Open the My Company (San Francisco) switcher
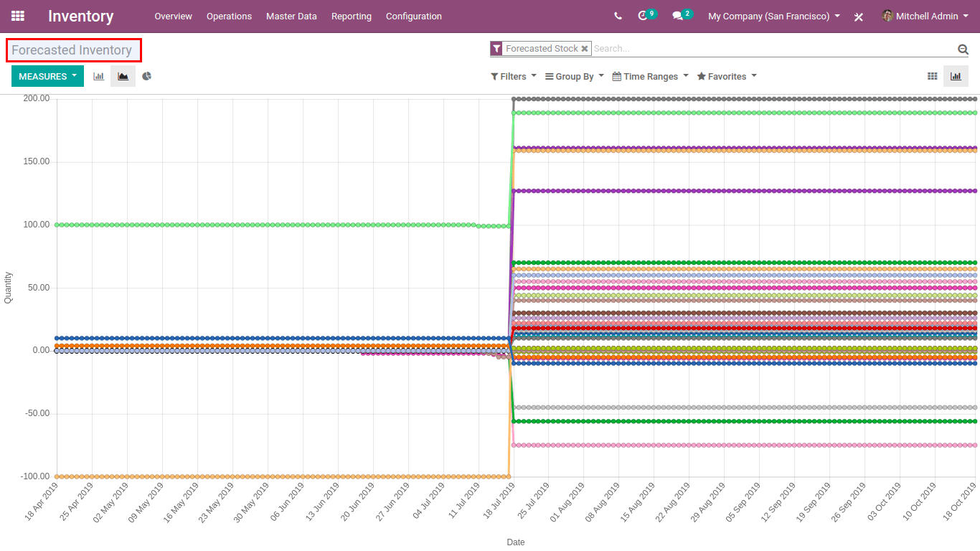The image size is (980, 551). click(x=774, y=16)
